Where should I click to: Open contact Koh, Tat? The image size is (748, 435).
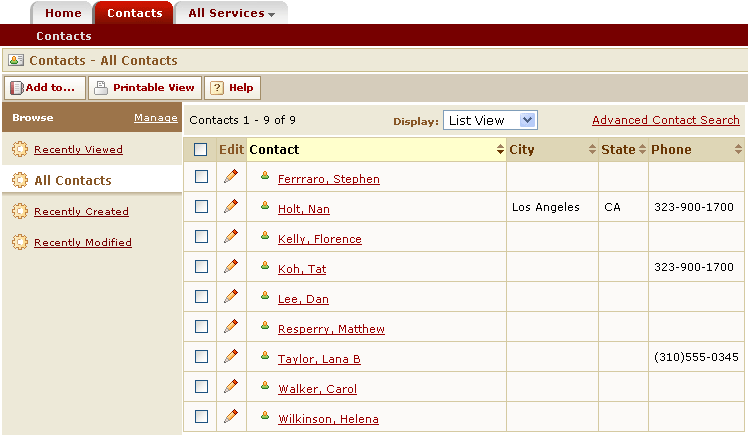click(302, 269)
